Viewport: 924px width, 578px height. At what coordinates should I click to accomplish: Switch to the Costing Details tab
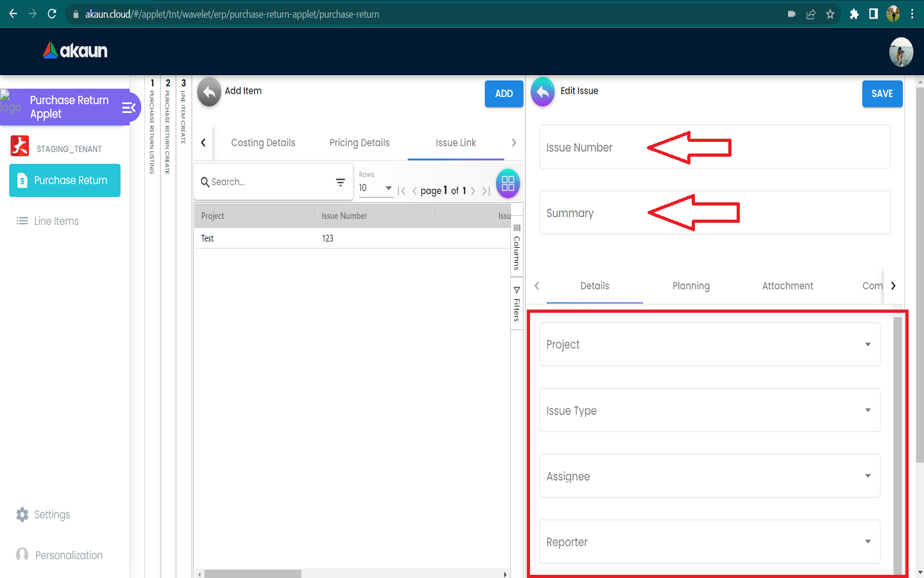pos(263,143)
